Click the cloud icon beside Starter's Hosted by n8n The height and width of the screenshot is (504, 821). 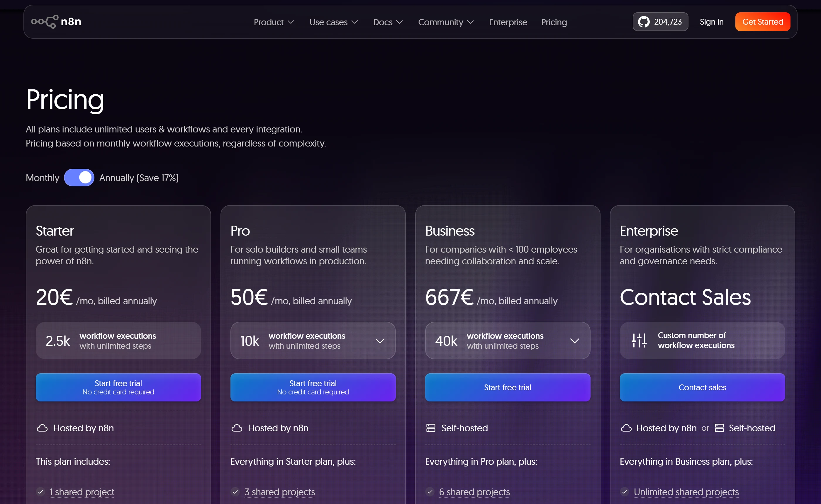tap(42, 428)
